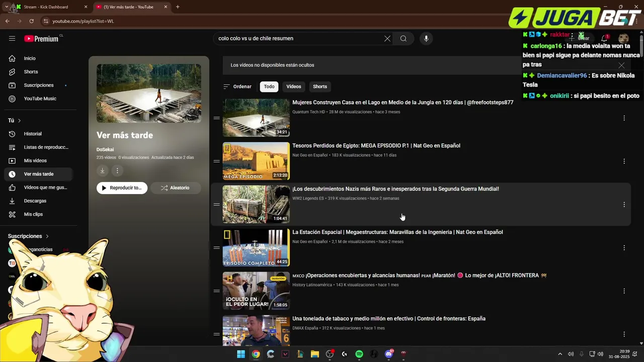
Task: Show hidden system tray icons chevron
Action: (560, 354)
